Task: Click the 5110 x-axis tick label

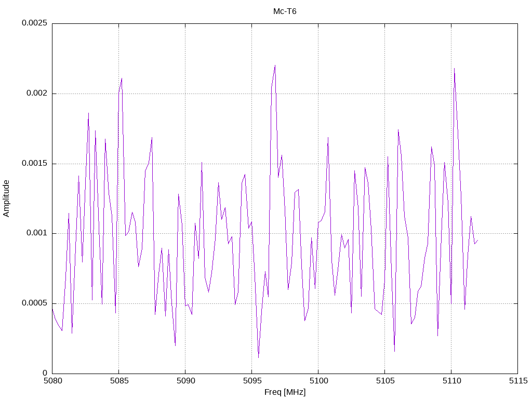Action: (x=452, y=381)
